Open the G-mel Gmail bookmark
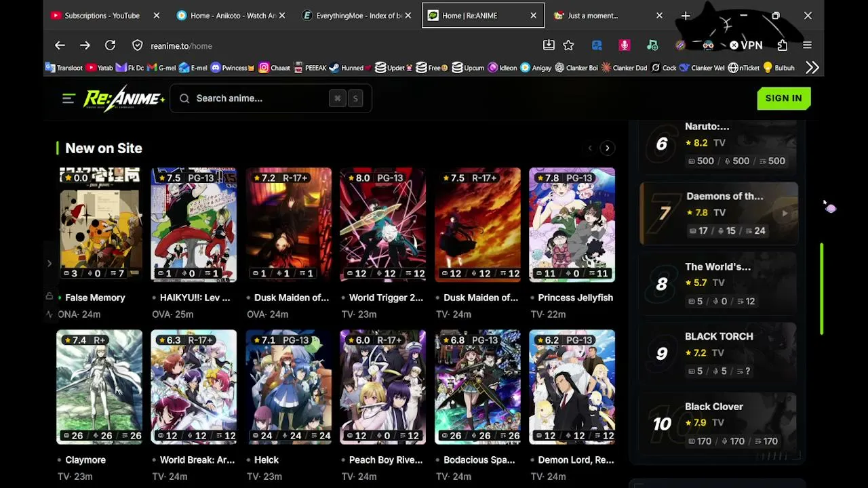This screenshot has width=868, height=488. 162,68
